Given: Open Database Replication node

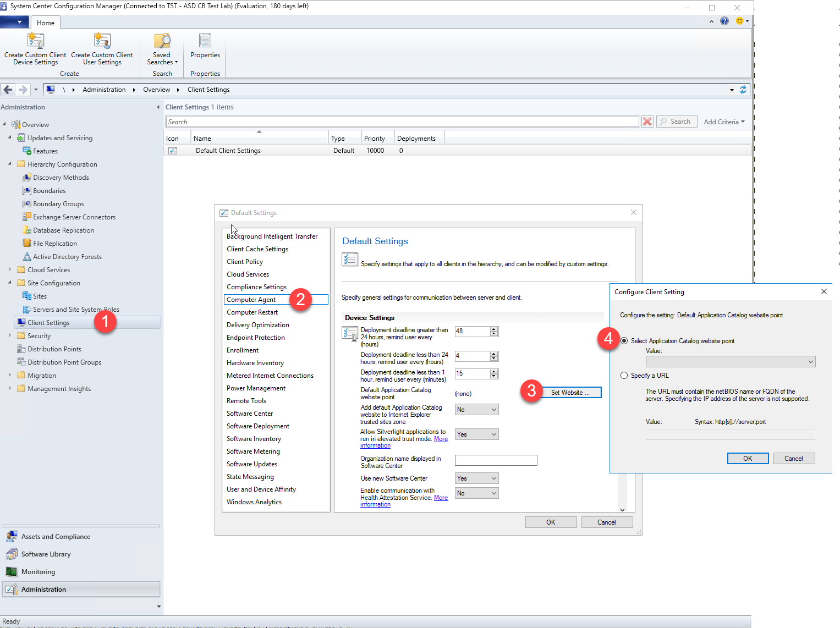Looking at the screenshot, I should point(63,230).
